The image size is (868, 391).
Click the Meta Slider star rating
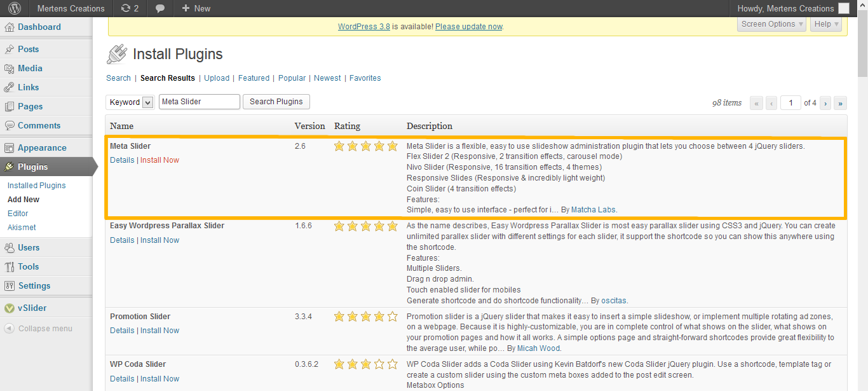pyautogui.click(x=366, y=146)
